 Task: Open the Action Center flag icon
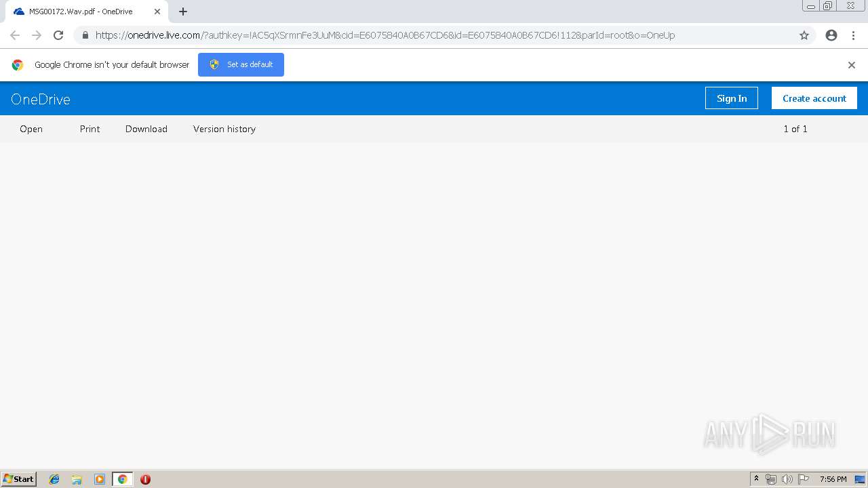click(804, 479)
